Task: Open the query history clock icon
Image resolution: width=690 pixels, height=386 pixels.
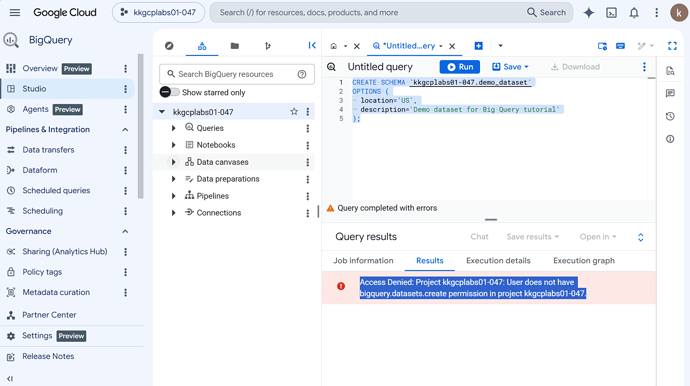Action: click(670, 116)
